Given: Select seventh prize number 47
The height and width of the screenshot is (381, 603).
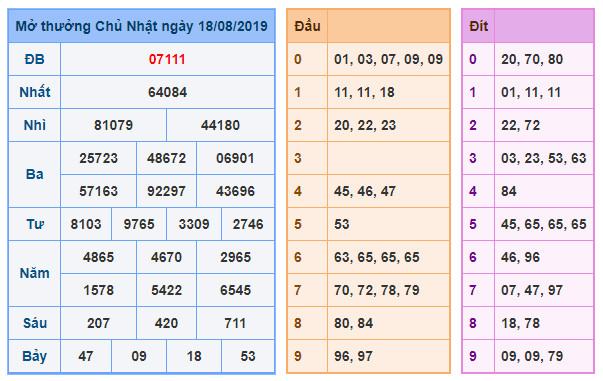Looking at the screenshot, I should click(86, 356).
